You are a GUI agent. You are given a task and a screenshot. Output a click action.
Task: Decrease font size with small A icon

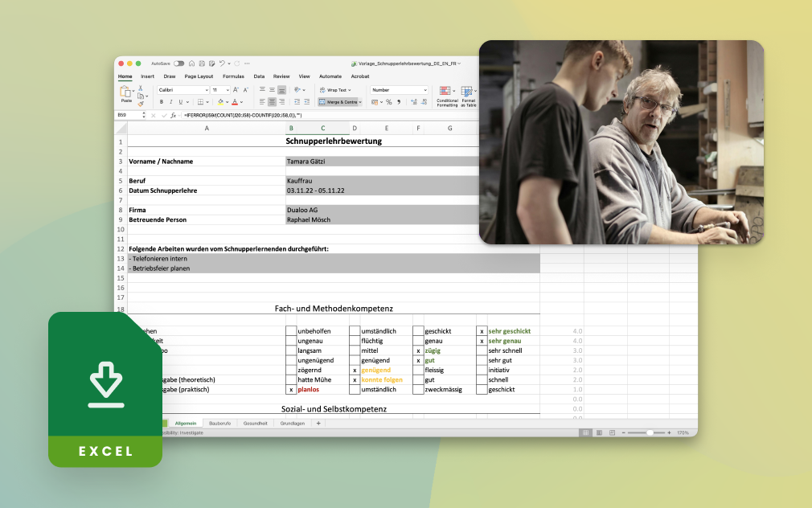coord(245,89)
